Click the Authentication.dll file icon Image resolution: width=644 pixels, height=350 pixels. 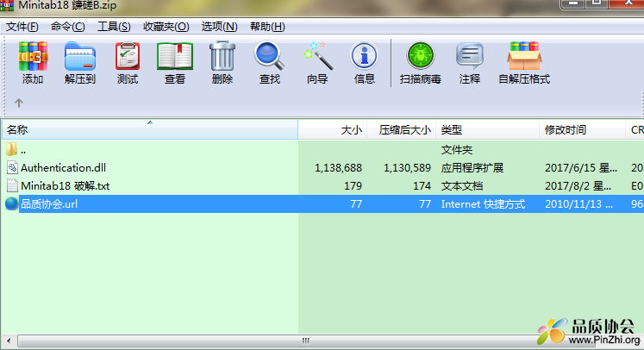[12, 167]
